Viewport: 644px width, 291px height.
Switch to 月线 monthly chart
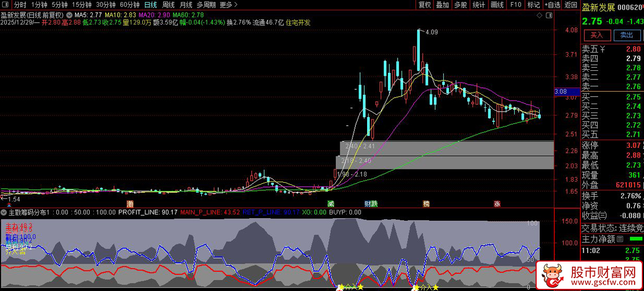pos(186,5)
